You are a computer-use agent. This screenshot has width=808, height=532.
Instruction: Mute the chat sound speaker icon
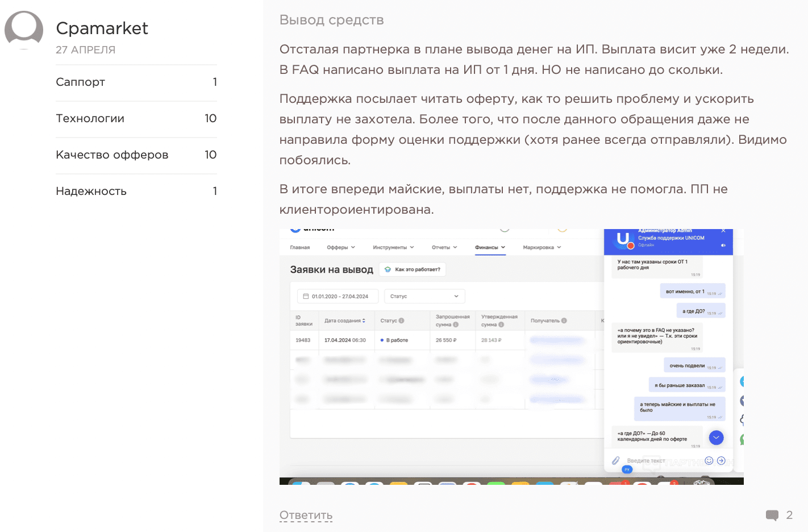point(723,245)
